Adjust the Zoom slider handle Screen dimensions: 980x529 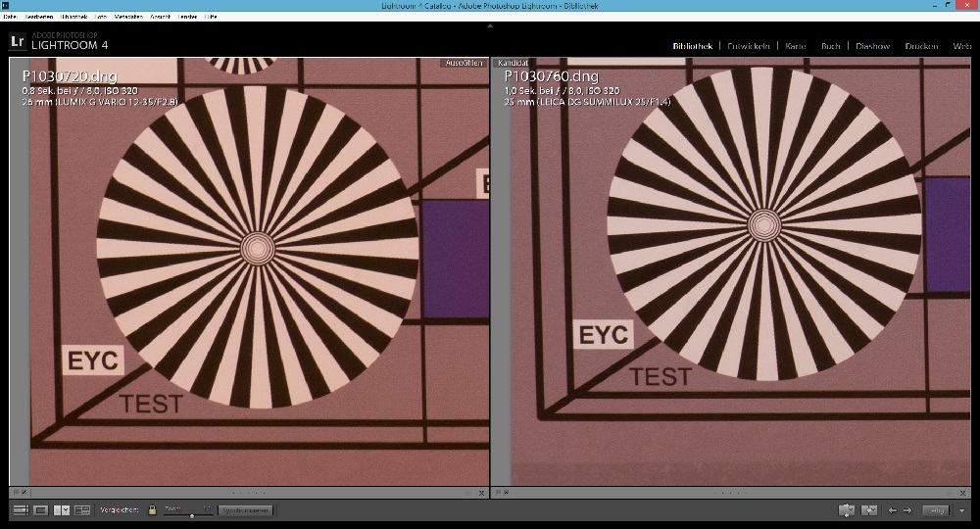pos(192,515)
